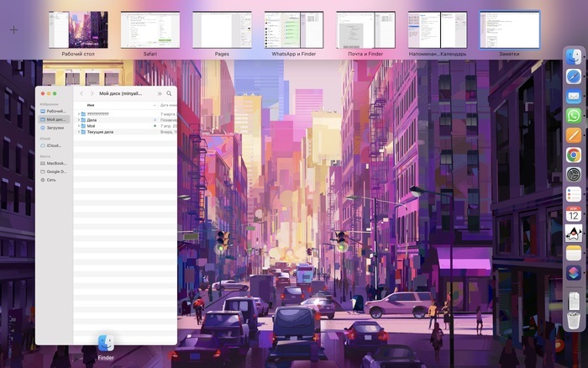Switch to the Рабочий стол space
588x368 pixels.
point(78,30)
